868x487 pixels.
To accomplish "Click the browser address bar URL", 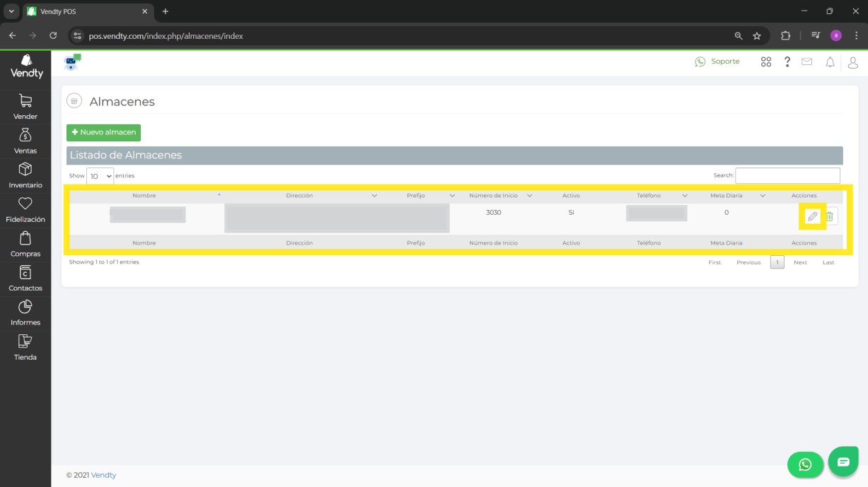I will (166, 35).
